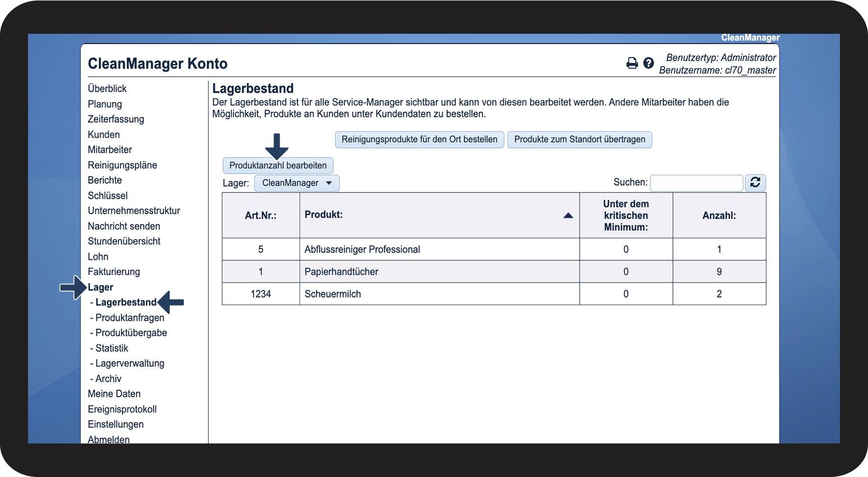Open Berichte menu item
868x477 pixels.
[x=105, y=180]
